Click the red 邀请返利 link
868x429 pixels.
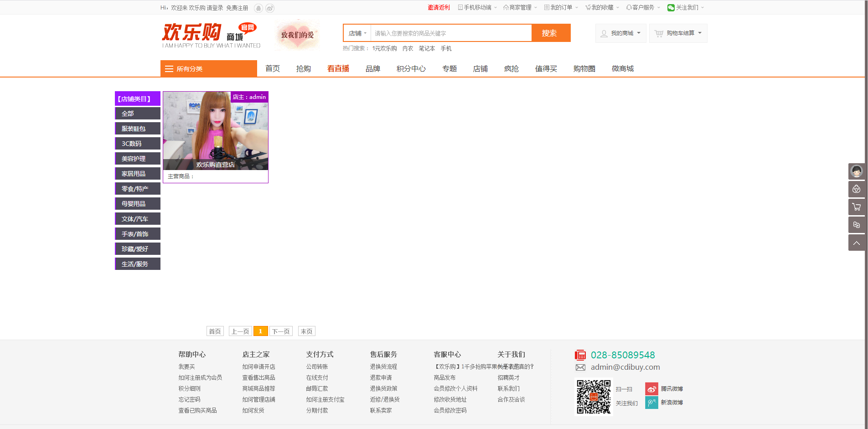[439, 8]
